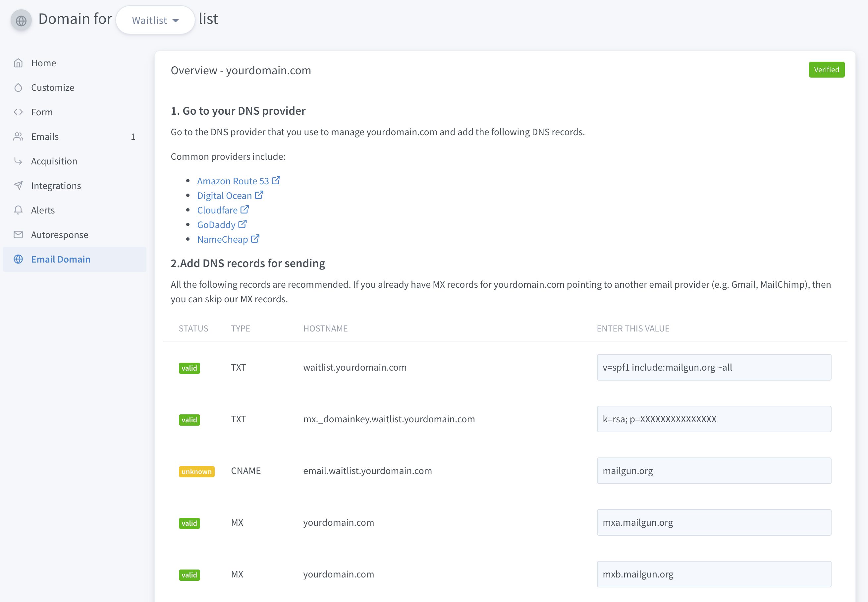868x602 pixels.
Task: Click the Emails people icon
Action: pyautogui.click(x=18, y=137)
